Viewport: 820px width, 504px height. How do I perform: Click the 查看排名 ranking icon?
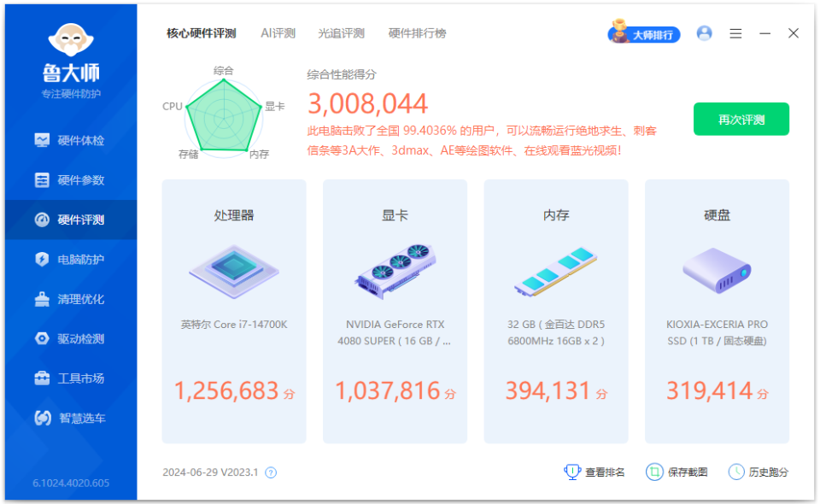(x=572, y=472)
